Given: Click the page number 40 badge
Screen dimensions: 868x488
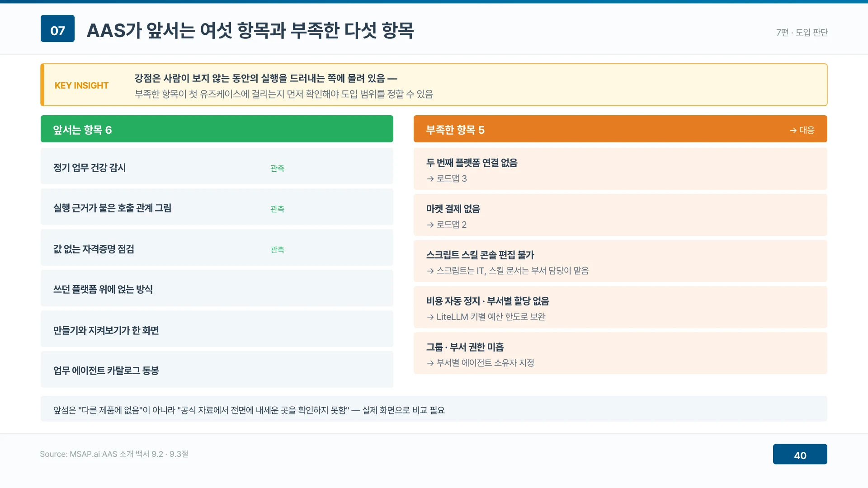Looking at the screenshot, I should coord(800,454).
